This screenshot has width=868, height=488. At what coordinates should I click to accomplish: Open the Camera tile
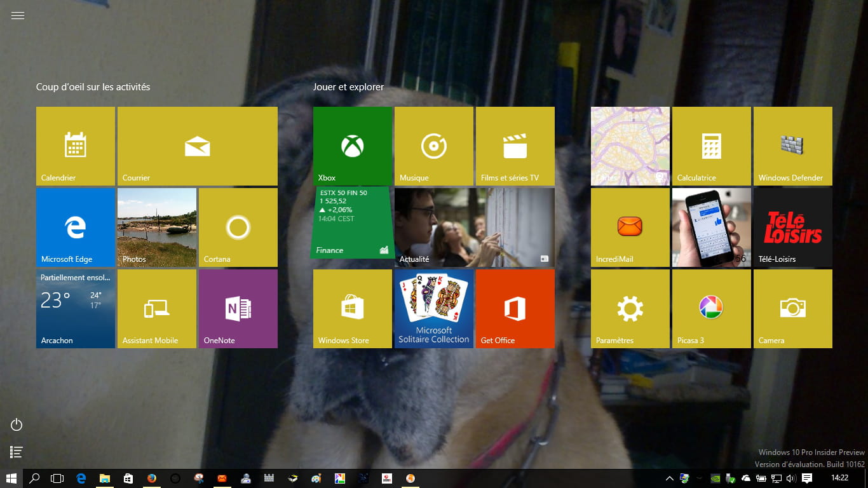[793, 309]
